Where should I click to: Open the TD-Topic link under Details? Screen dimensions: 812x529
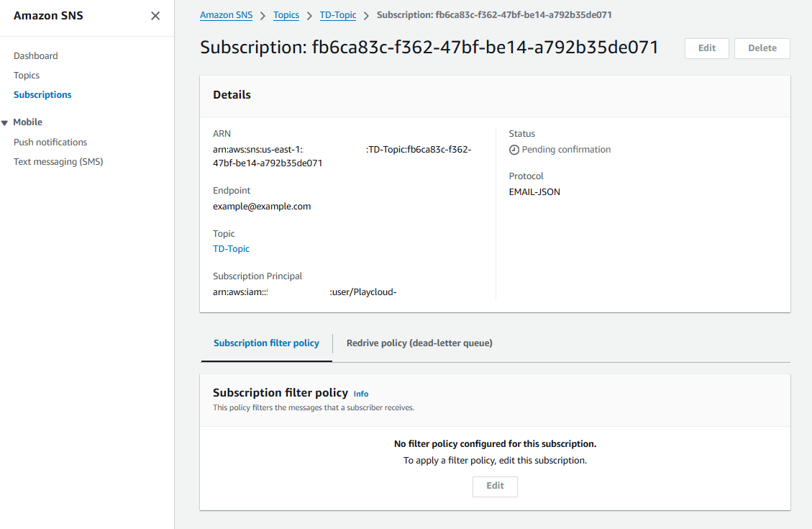pos(231,248)
